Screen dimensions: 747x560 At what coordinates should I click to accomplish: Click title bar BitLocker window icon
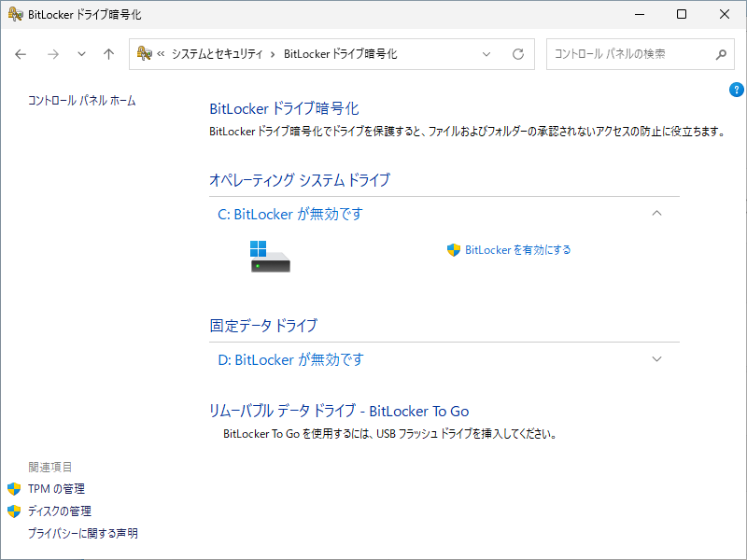[x=15, y=14]
